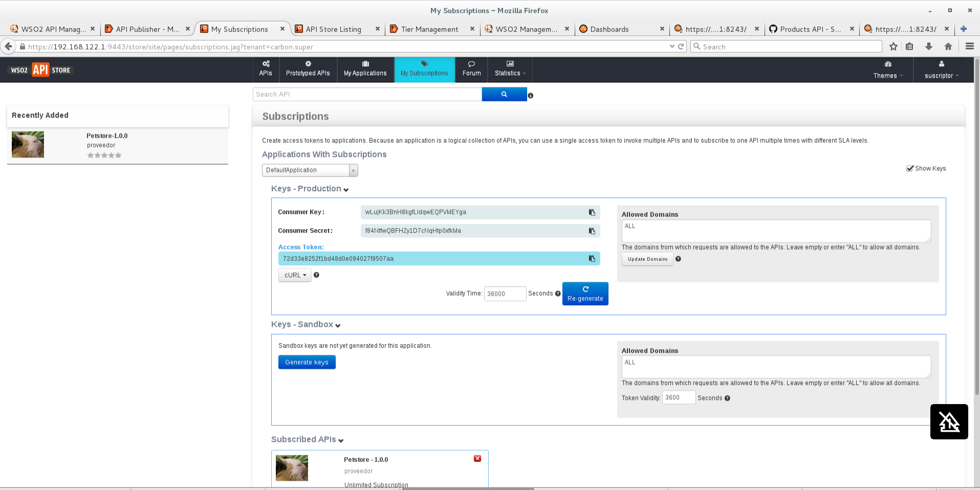Remove the Petstore subscription with red X

point(477,459)
